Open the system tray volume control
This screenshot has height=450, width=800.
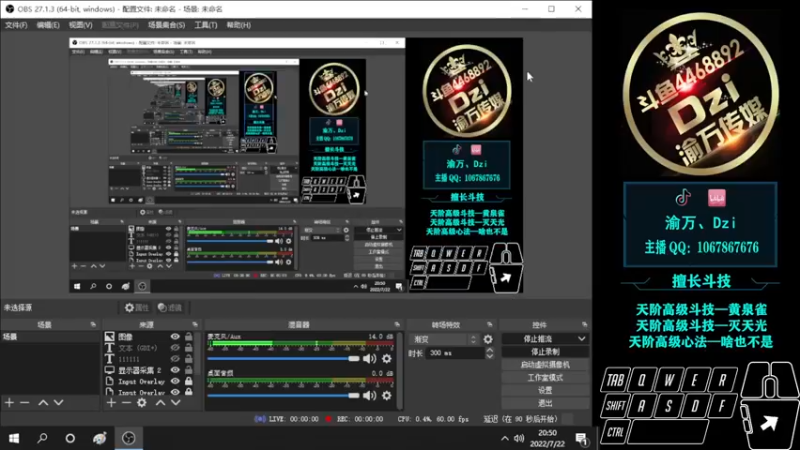click(x=519, y=438)
